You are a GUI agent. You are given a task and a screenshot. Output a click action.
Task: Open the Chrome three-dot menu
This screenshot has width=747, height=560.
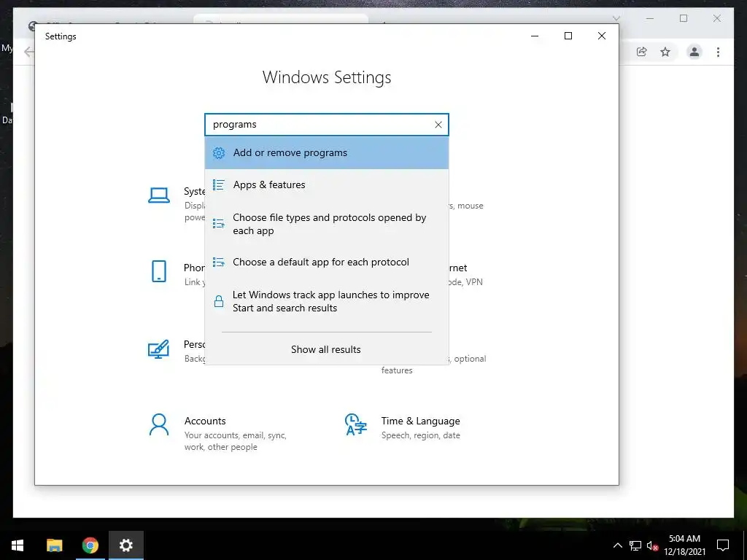click(718, 52)
